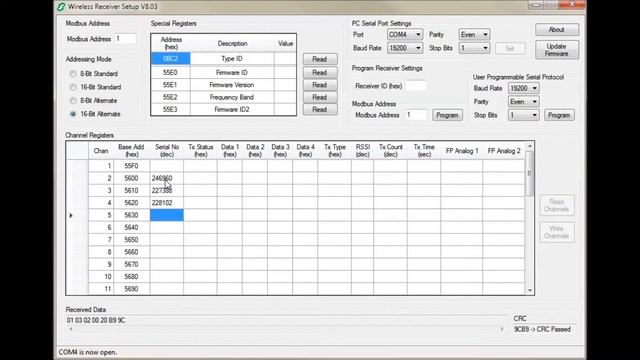Click channel table scroll up arrow
Viewport: 640px width, 360px height.
tap(530, 146)
